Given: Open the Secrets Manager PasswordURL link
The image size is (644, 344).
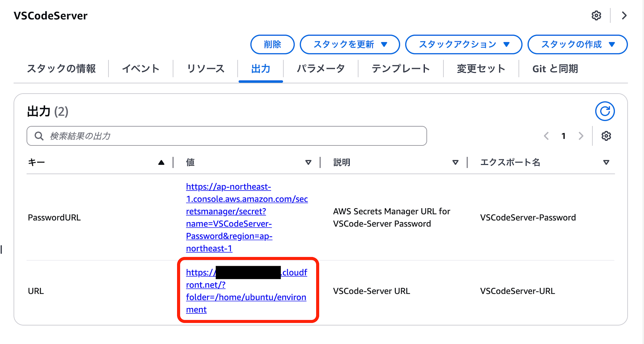Looking at the screenshot, I should 247,218.
